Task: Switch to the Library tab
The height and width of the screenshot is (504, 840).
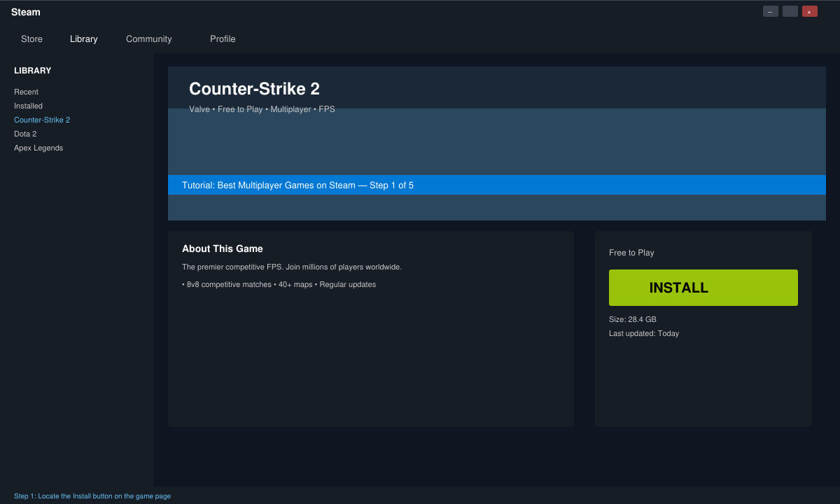Action: [x=84, y=39]
